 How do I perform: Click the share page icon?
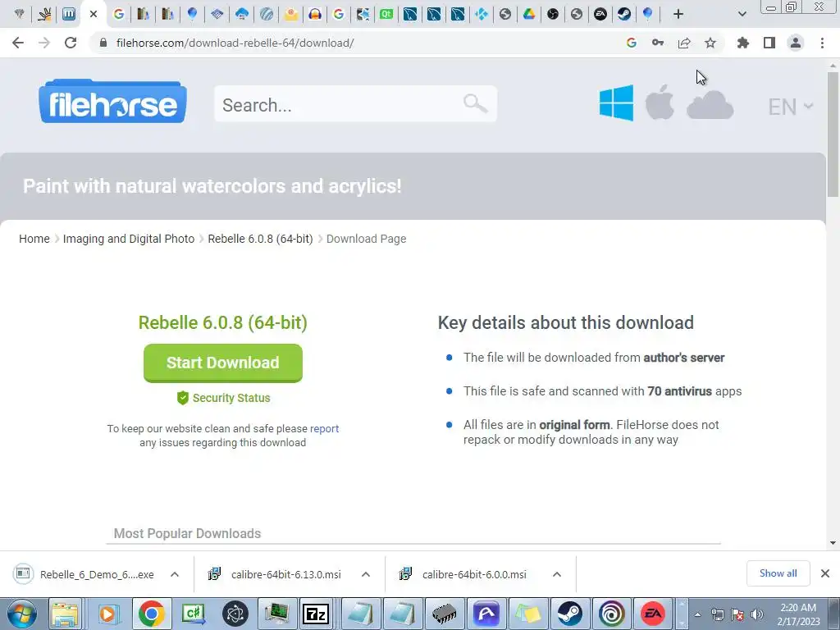(x=683, y=43)
